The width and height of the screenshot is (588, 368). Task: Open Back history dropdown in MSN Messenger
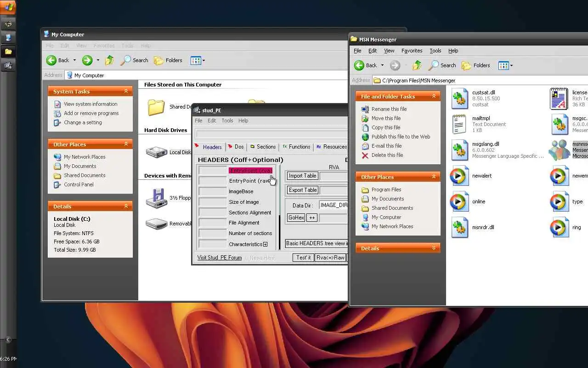pos(382,65)
